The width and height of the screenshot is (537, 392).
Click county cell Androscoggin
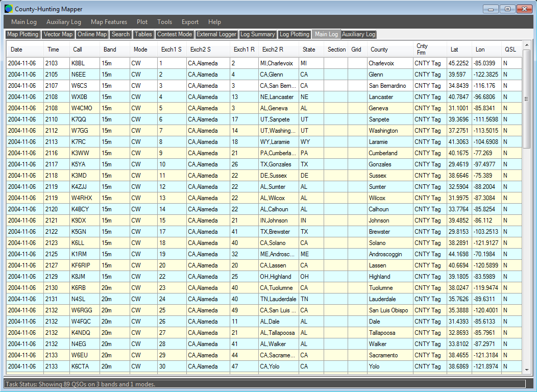tap(390, 254)
